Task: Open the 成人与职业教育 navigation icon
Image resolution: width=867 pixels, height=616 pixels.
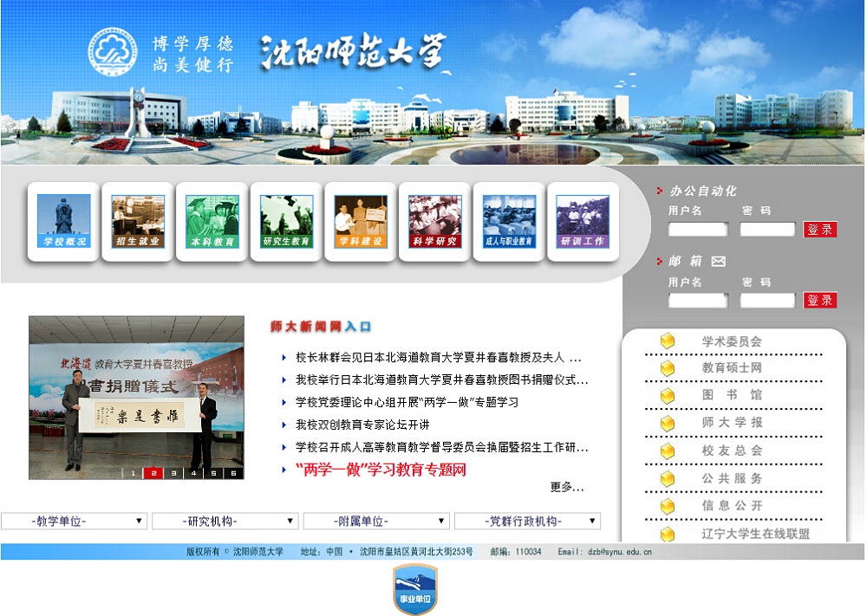Action: 509,221
